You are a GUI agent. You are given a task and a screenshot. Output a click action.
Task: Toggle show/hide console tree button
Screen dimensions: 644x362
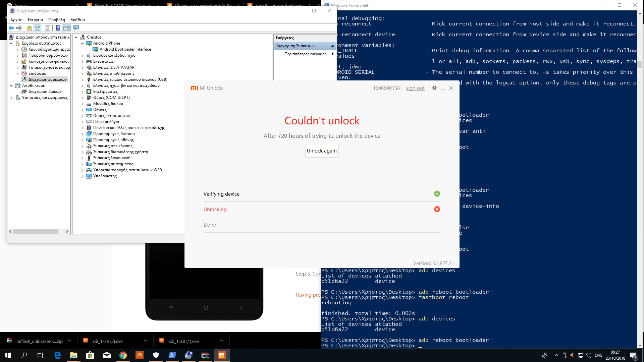click(x=38, y=28)
